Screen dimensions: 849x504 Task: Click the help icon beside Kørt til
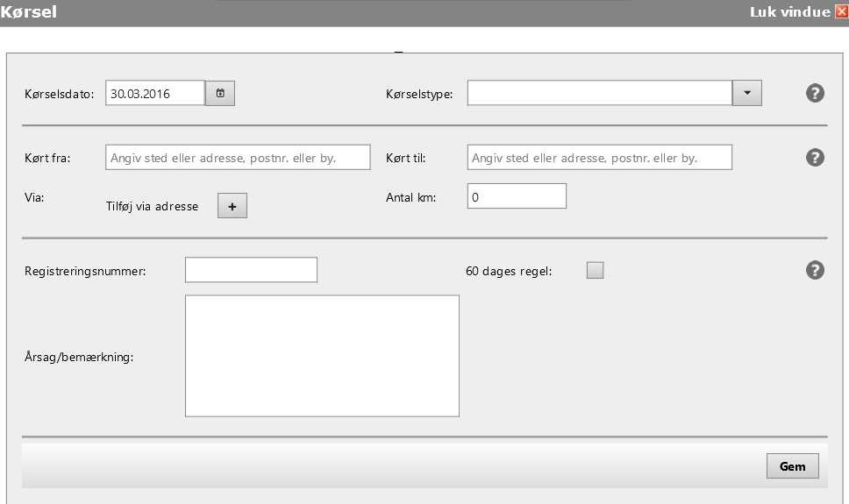point(815,157)
